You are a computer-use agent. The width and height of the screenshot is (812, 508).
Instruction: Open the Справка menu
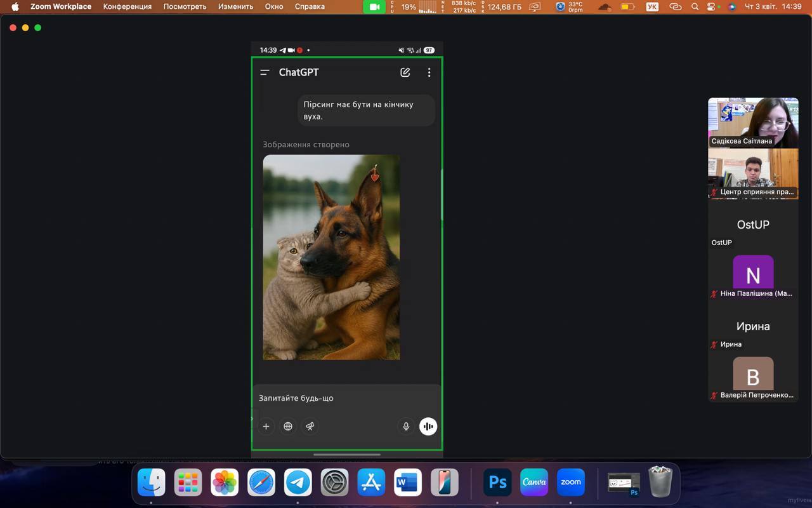[x=310, y=7]
